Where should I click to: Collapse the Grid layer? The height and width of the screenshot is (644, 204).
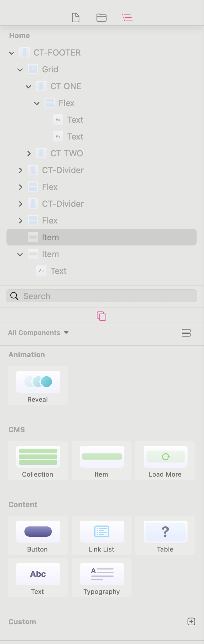[20, 70]
